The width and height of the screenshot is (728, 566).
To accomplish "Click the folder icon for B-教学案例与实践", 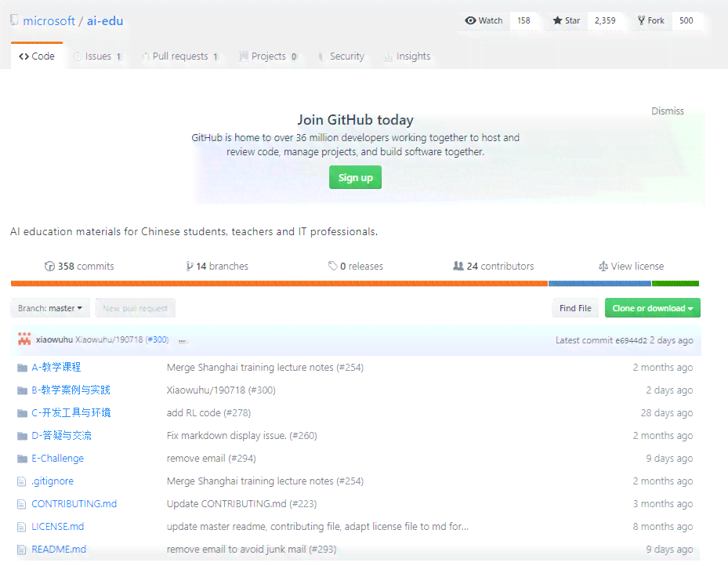I will (x=22, y=390).
